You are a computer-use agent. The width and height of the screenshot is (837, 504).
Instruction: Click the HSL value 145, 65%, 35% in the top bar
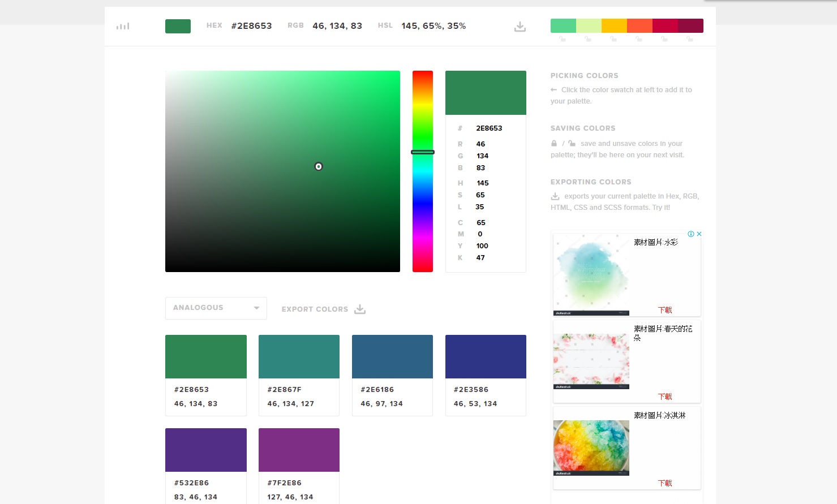point(433,26)
